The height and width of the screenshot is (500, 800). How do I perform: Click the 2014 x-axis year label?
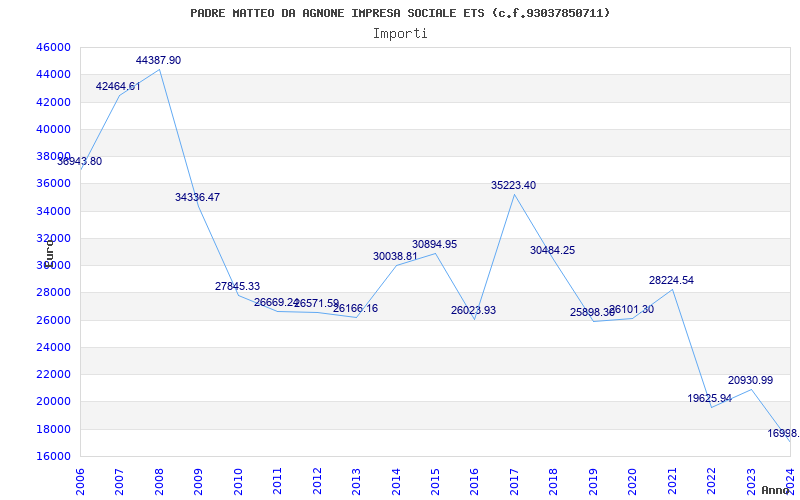(396, 481)
